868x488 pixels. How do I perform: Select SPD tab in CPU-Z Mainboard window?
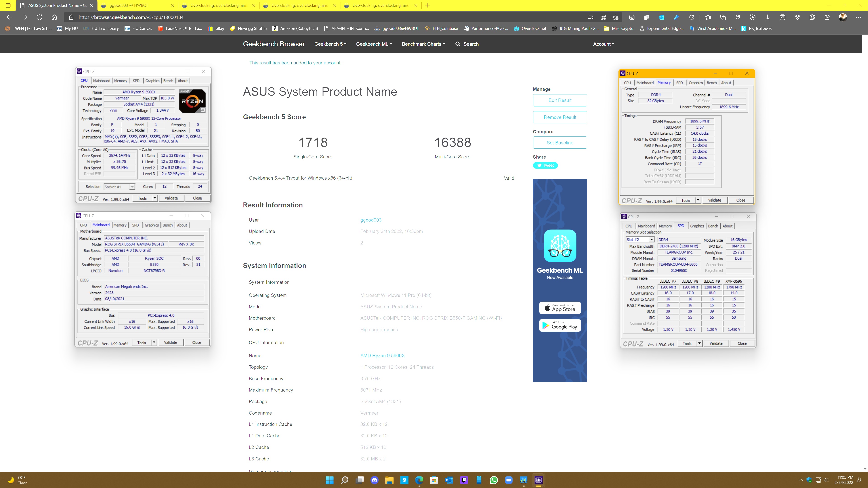135,225
